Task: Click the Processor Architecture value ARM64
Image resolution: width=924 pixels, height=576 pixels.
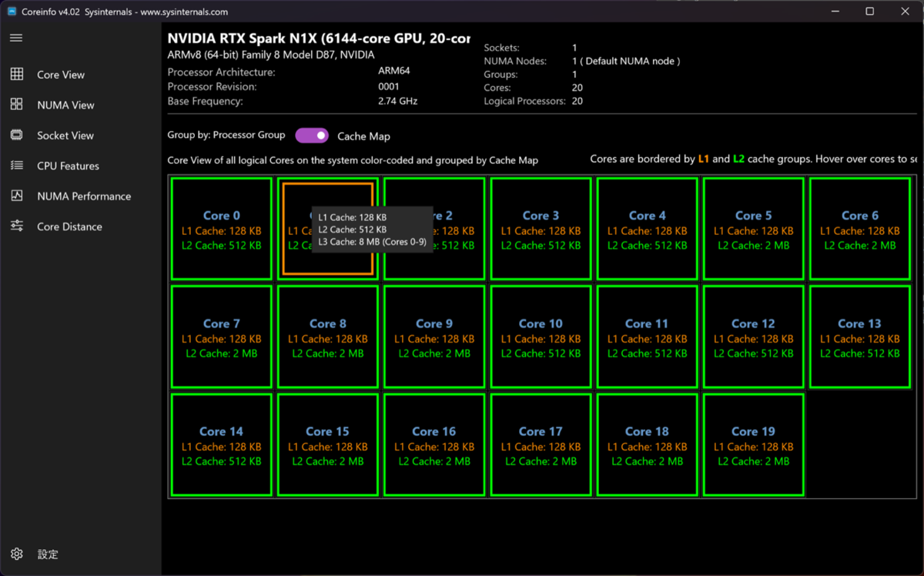Action: click(394, 72)
